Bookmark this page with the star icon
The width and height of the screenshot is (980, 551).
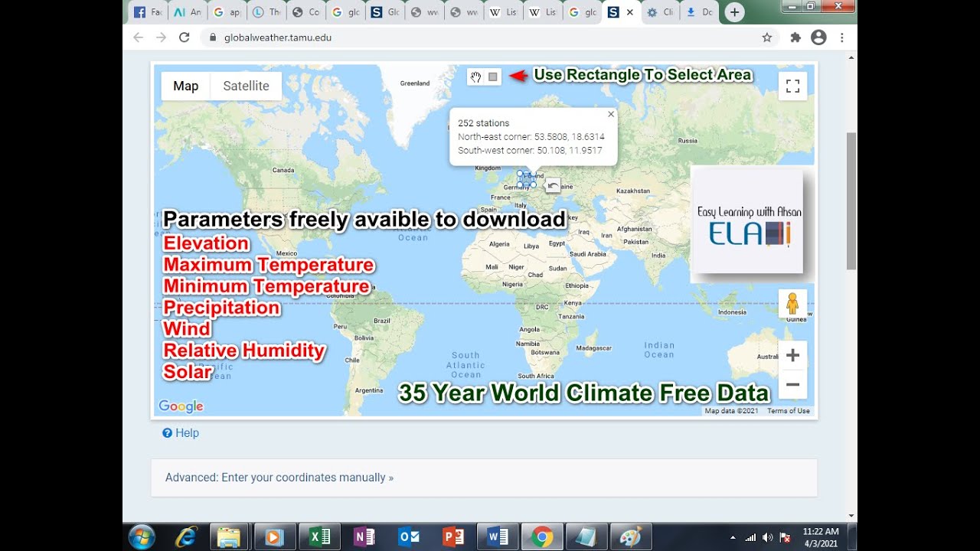pyautogui.click(x=766, y=37)
